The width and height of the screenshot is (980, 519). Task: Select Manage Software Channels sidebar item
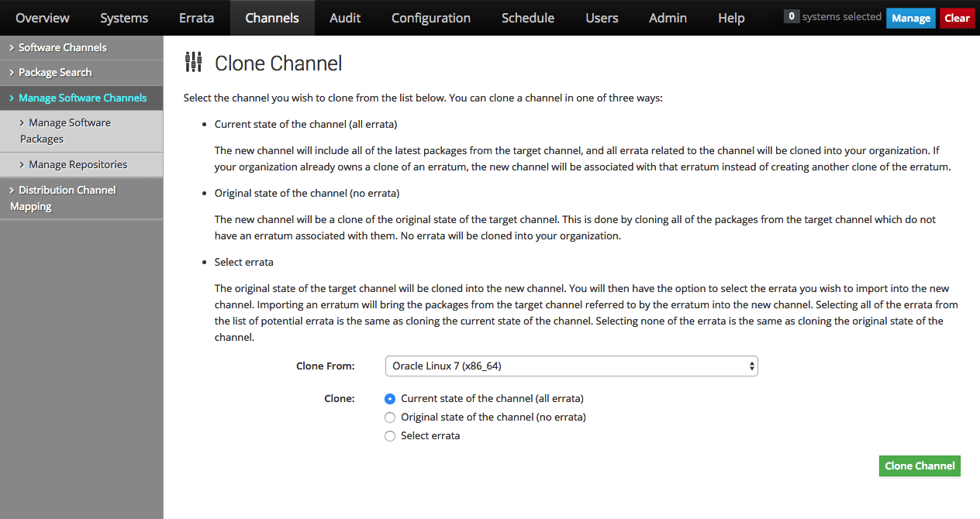pos(81,98)
